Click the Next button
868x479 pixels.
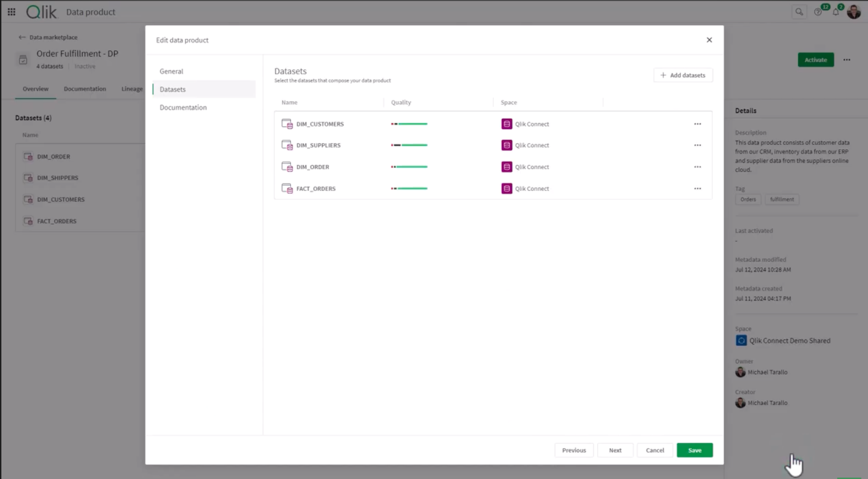[x=615, y=450]
